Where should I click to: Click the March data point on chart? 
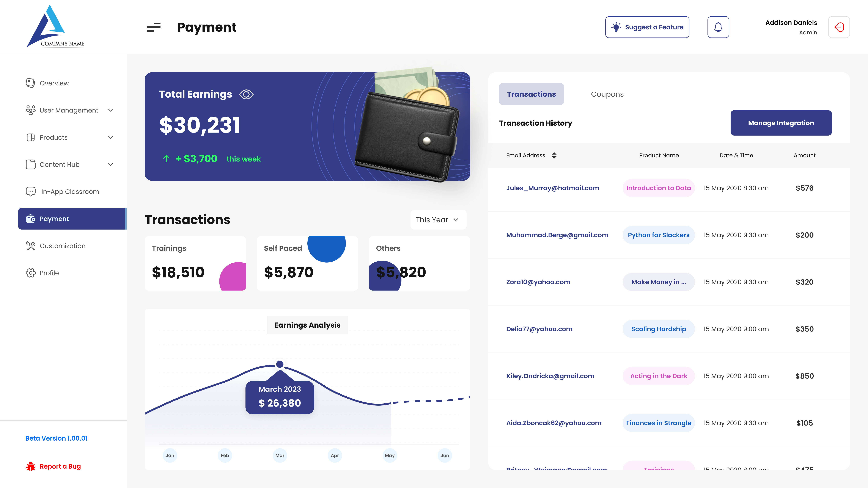(x=280, y=364)
